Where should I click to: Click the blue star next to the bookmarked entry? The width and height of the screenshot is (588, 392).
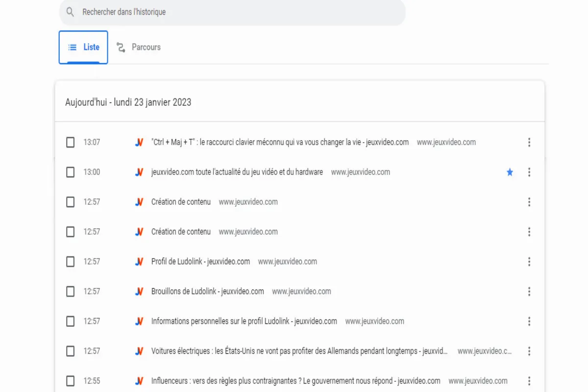[510, 172]
